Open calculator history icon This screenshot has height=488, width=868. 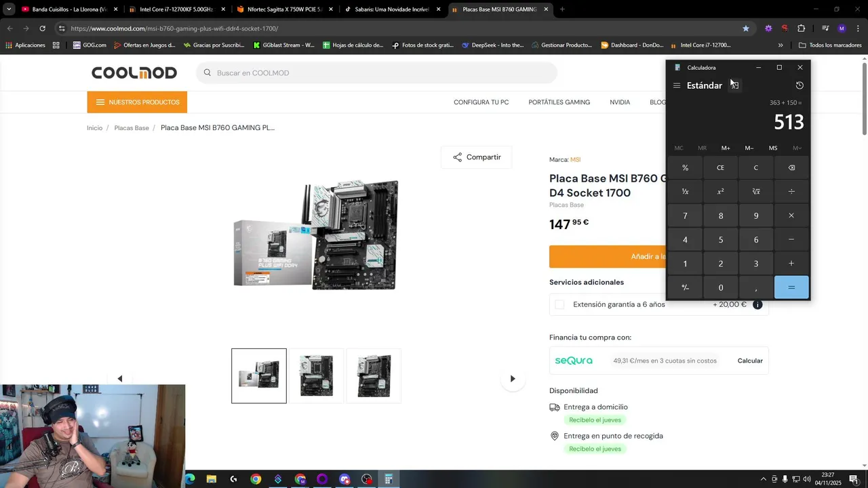(x=800, y=85)
